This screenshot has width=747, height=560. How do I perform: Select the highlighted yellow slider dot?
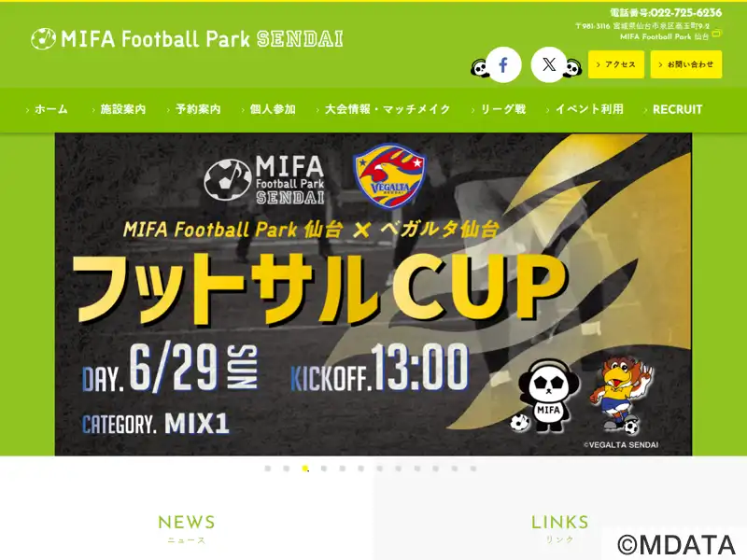point(305,469)
